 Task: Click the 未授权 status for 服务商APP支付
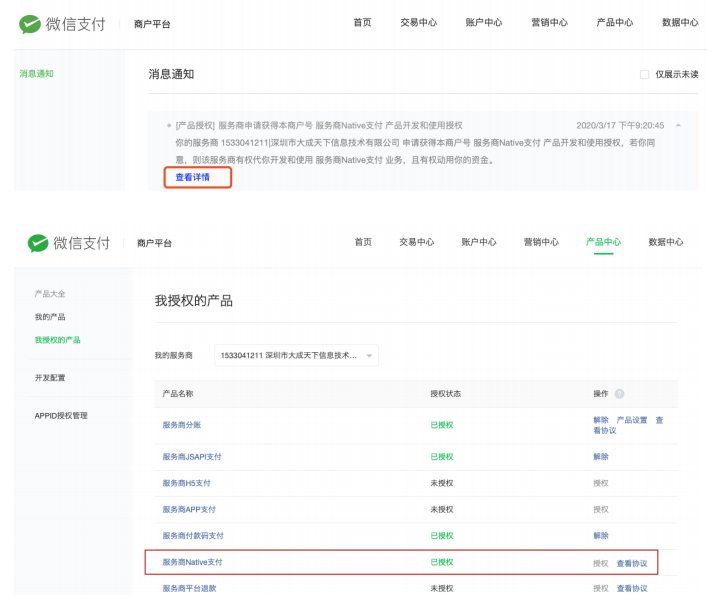tap(442, 510)
